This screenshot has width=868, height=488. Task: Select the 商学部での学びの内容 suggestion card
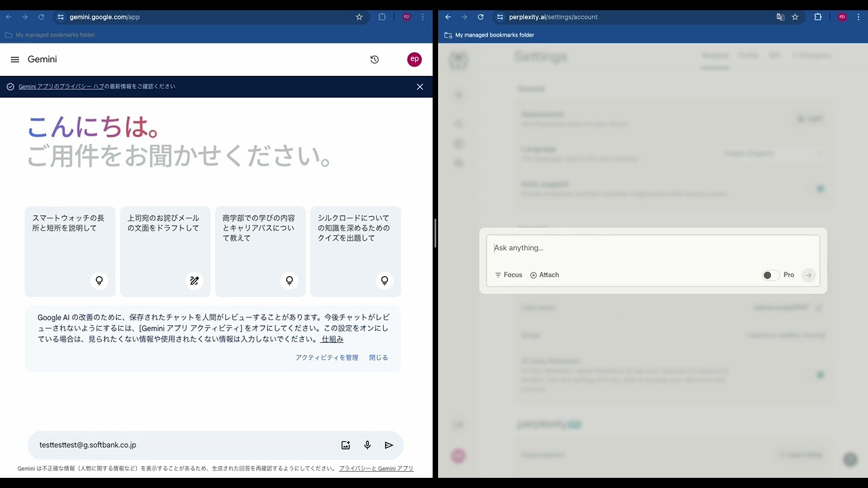point(260,251)
